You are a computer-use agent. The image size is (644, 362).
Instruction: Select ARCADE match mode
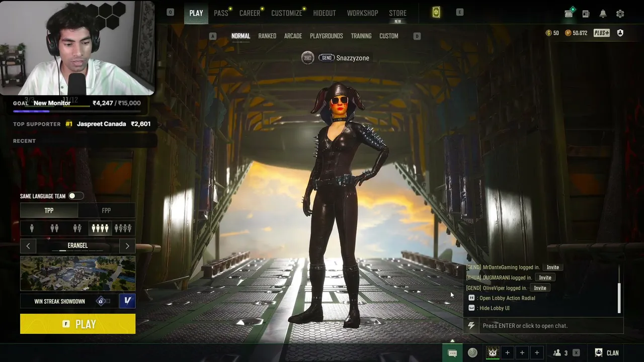point(293,36)
